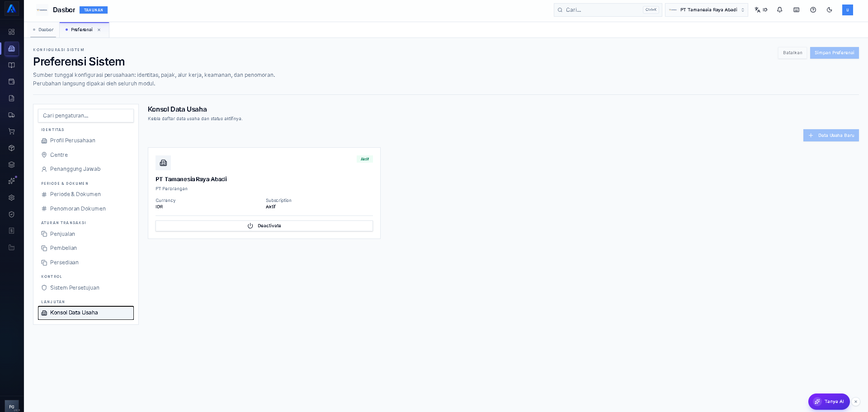Open the Tanya AI assistant

pos(829,402)
